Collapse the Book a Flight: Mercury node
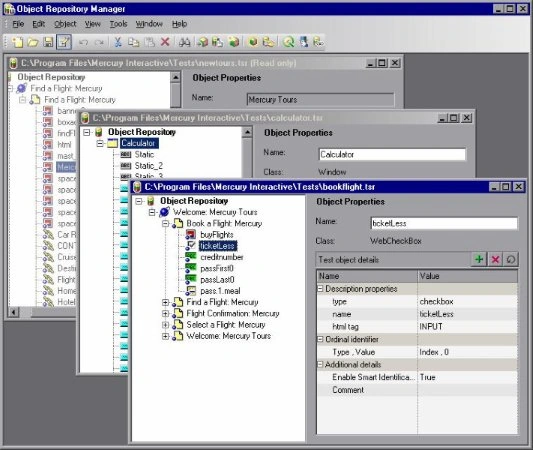Viewport: 533px width, 450px height. click(165, 224)
